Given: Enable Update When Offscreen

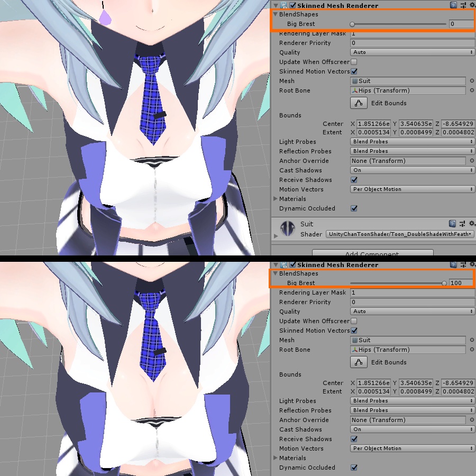Looking at the screenshot, I should coord(353,62).
